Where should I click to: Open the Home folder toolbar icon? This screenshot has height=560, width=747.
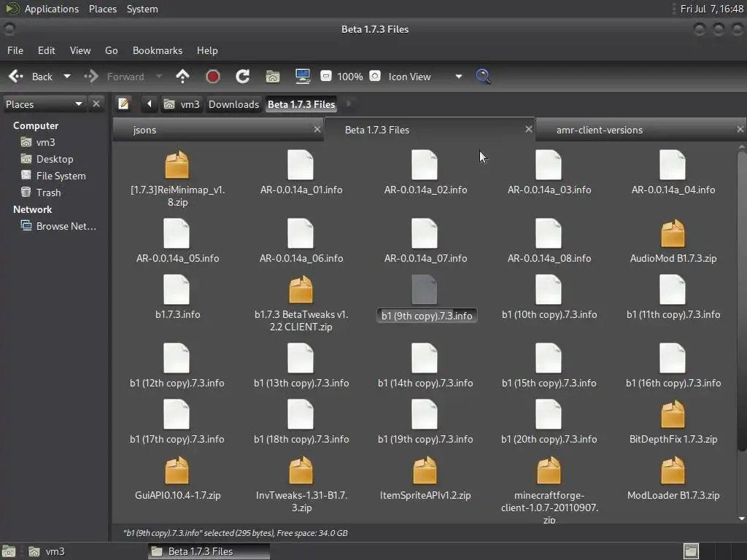tap(273, 76)
